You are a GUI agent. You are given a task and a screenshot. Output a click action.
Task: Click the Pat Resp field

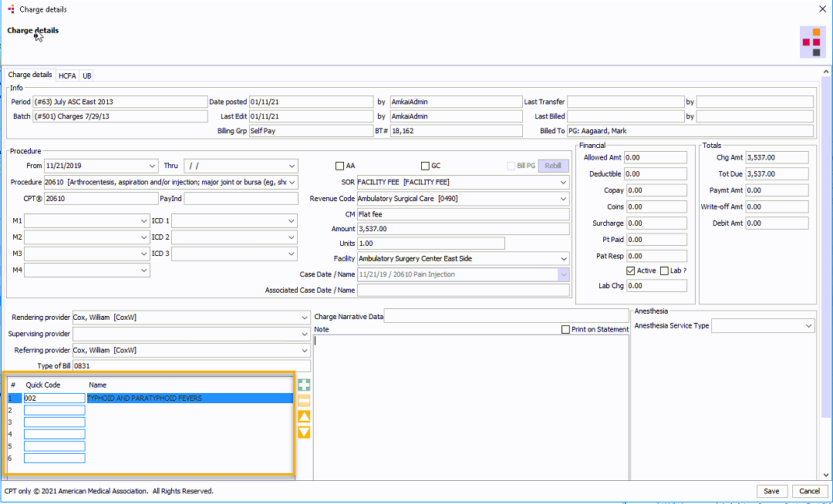(657, 257)
